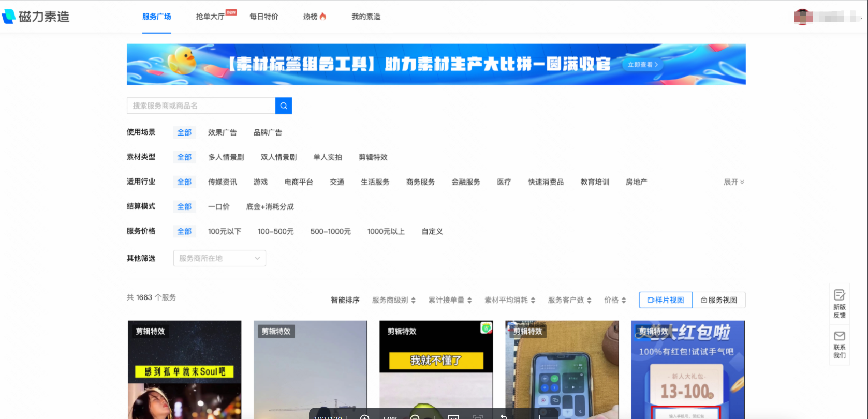Switch to 样片视图 view

point(666,300)
